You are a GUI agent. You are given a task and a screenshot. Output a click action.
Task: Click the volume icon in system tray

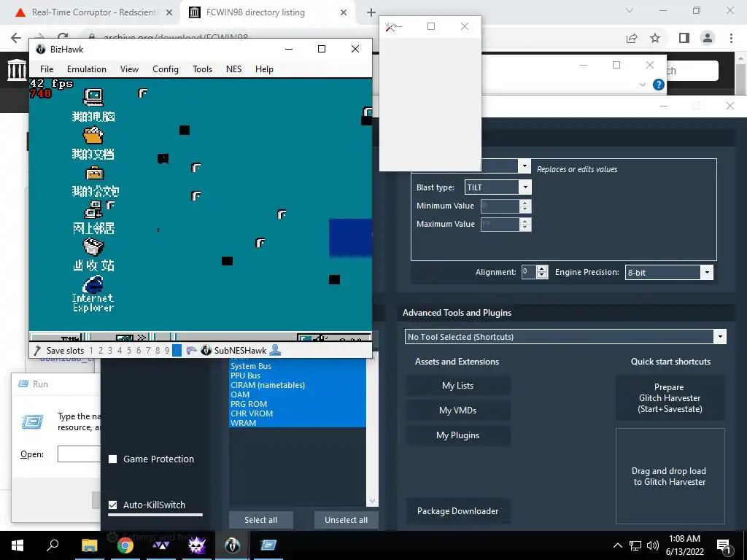pos(653,545)
